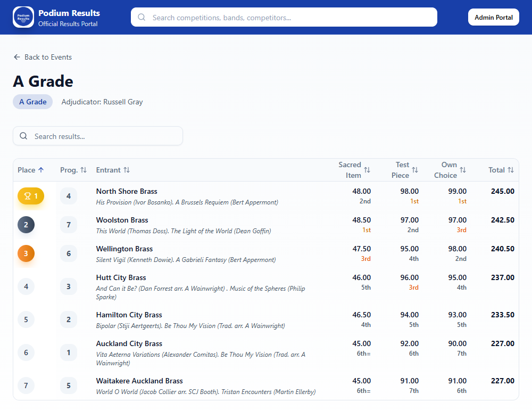
Task: Go Back to Events
Action: coord(43,57)
